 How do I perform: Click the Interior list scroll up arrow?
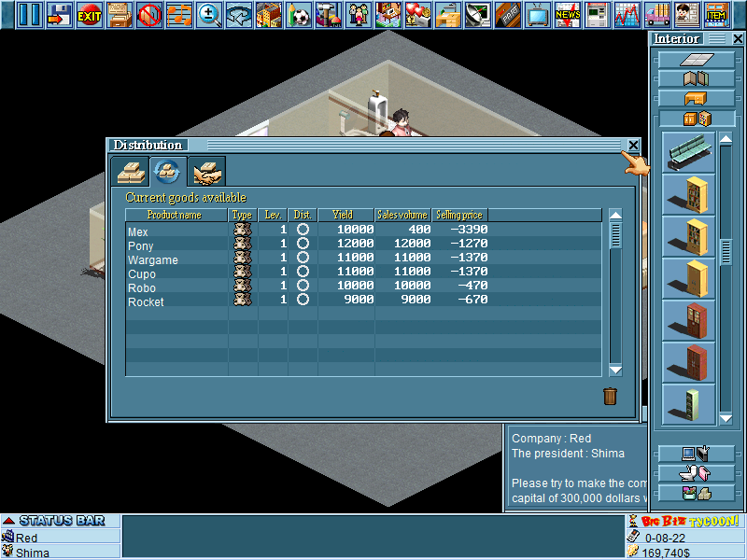(x=726, y=139)
